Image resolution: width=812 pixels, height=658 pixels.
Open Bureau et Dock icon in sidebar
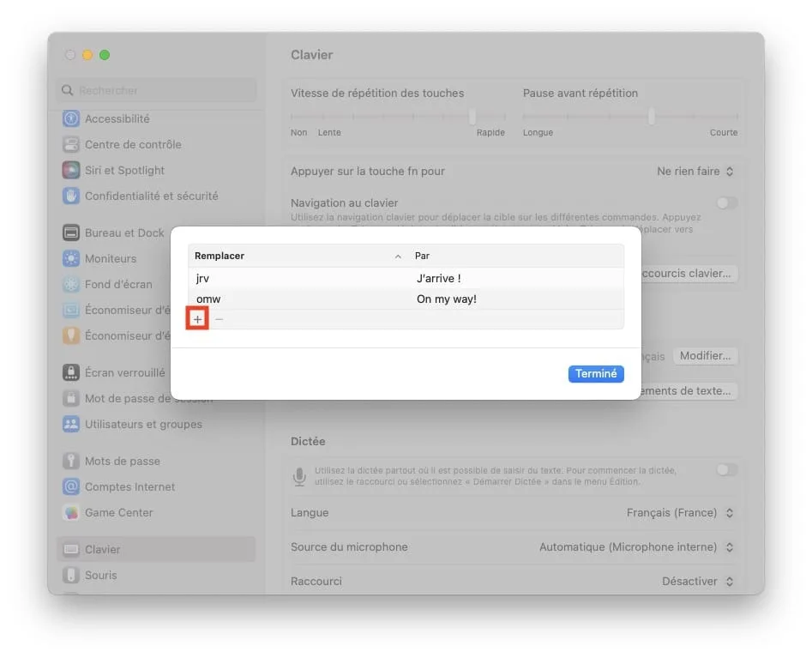click(71, 232)
